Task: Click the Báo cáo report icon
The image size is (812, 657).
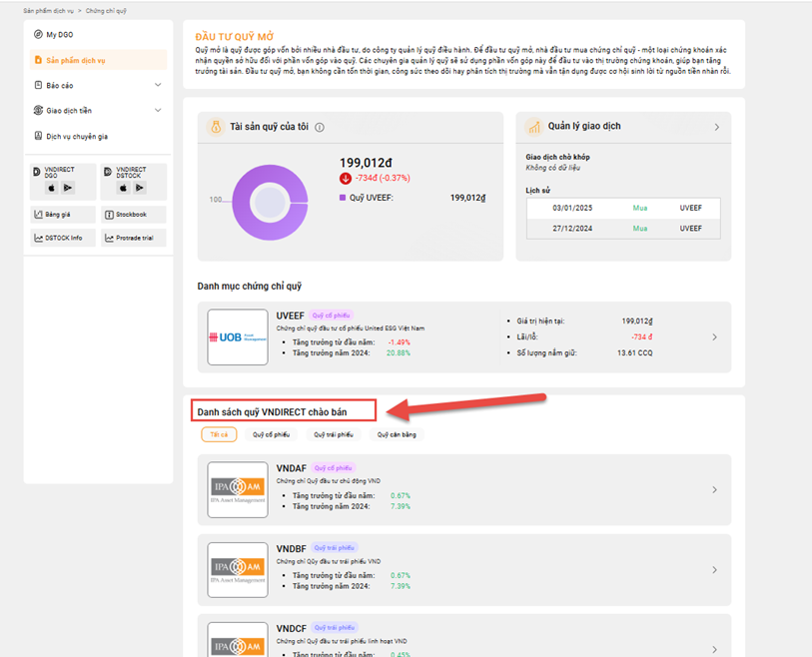Action: point(38,85)
